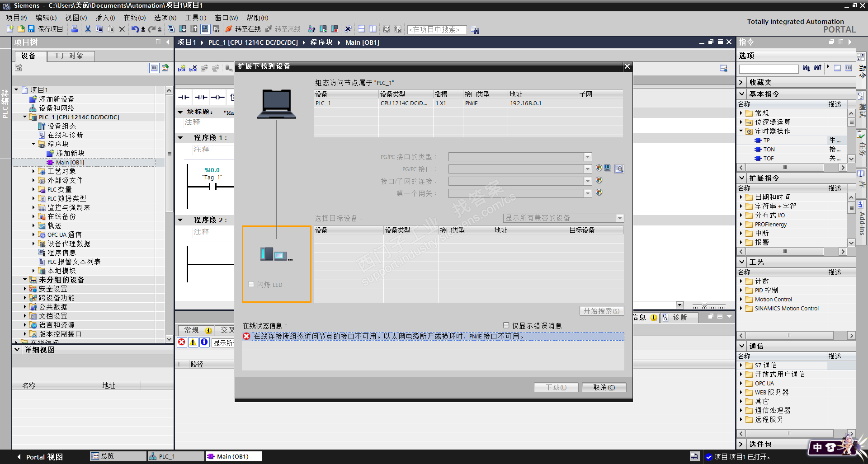This screenshot has width=868, height=464.
Task: Open 设备组态 in project tree
Action: (61, 126)
